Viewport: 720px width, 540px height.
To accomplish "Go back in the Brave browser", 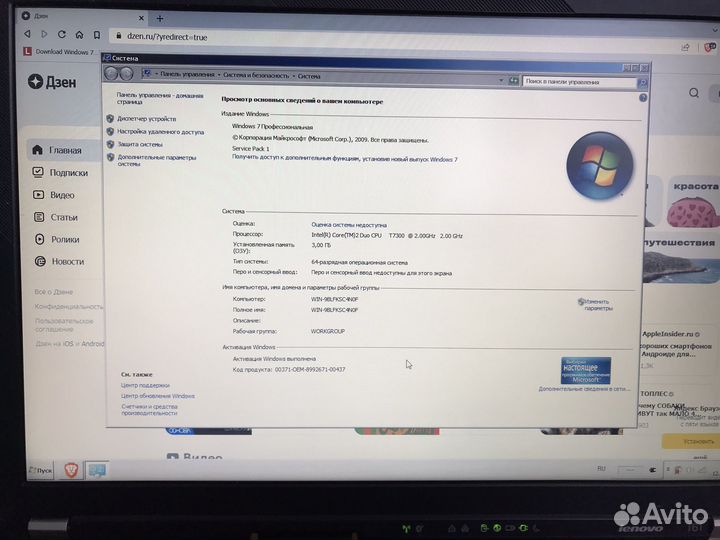I will coord(28,34).
